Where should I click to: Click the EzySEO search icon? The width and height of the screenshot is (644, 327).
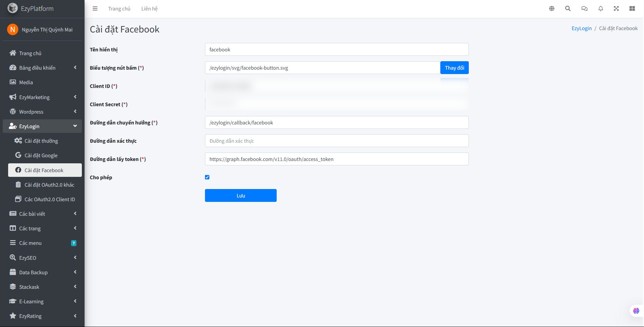point(13,257)
